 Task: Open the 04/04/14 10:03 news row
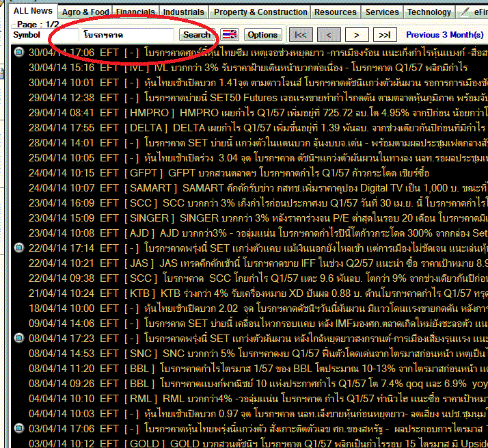tap(249, 413)
